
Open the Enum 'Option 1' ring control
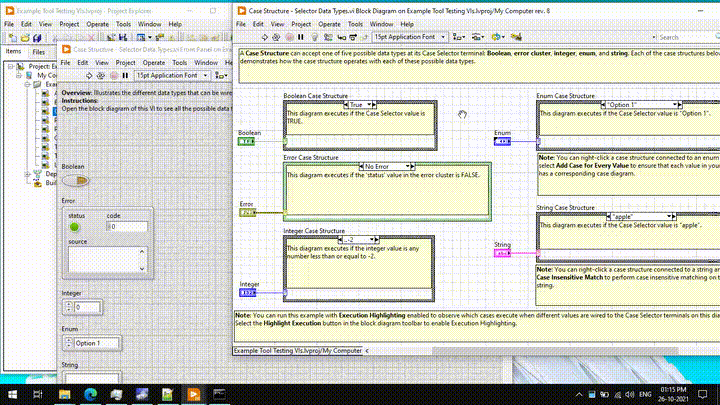[92, 343]
